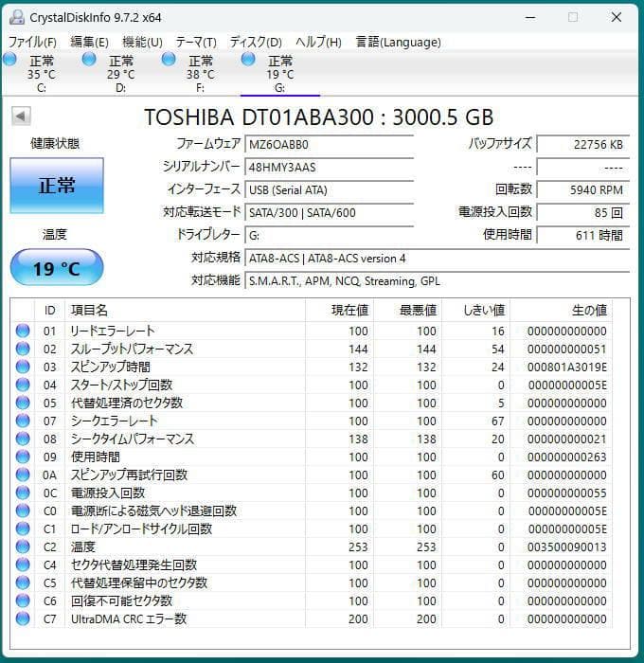644x663 pixels.
Task: Click status icon for 03 スピンアップ時間
Action: tap(23, 367)
